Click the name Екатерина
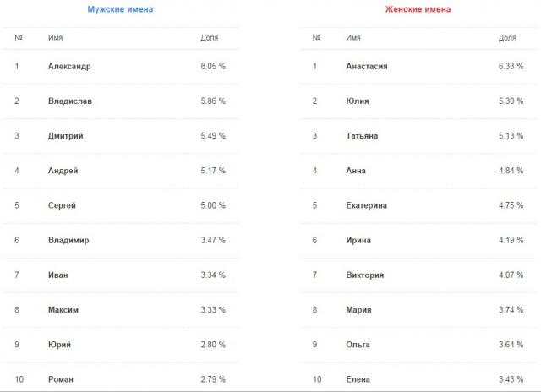 tap(366, 205)
